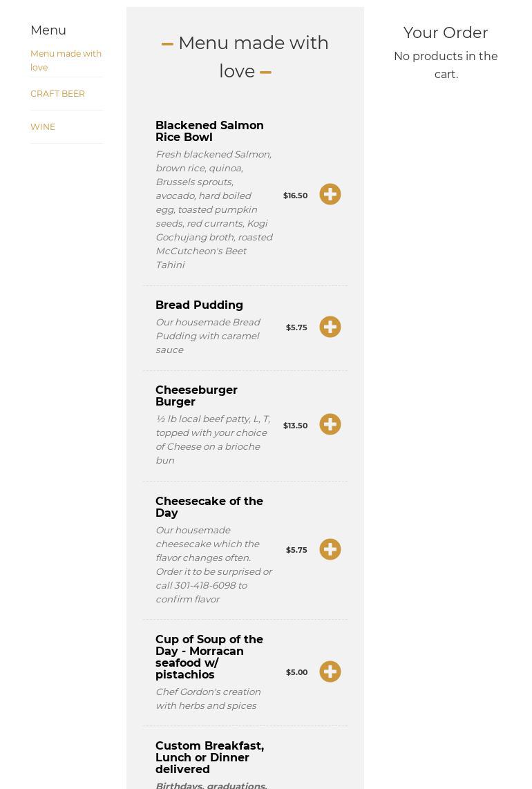Click the $13.50 cheeseburger price

point(295,426)
